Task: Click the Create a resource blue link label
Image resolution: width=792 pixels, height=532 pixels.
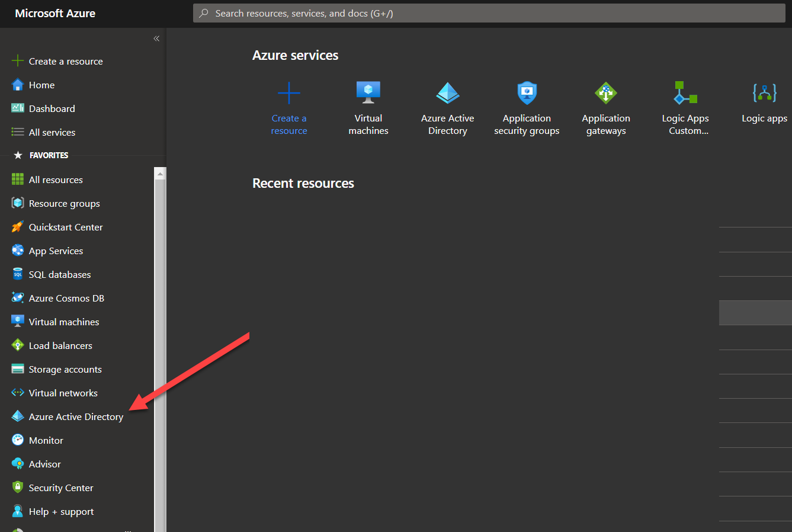Action: point(289,124)
